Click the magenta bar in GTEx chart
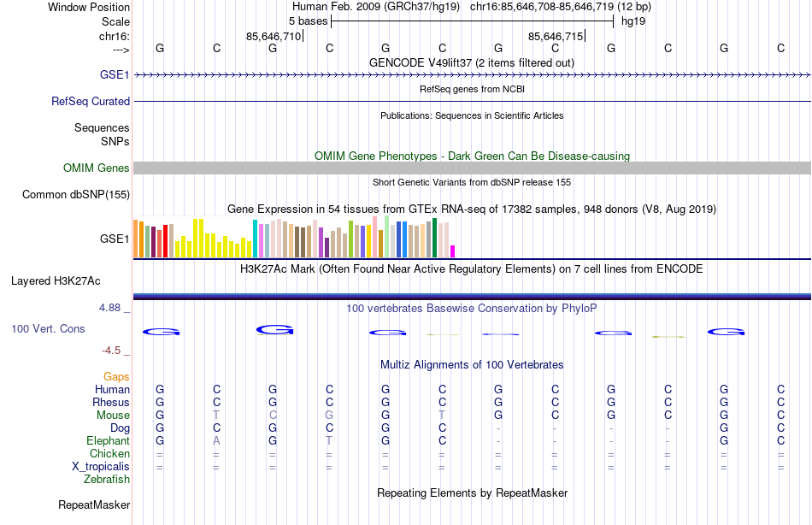 [x=453, y=251]
